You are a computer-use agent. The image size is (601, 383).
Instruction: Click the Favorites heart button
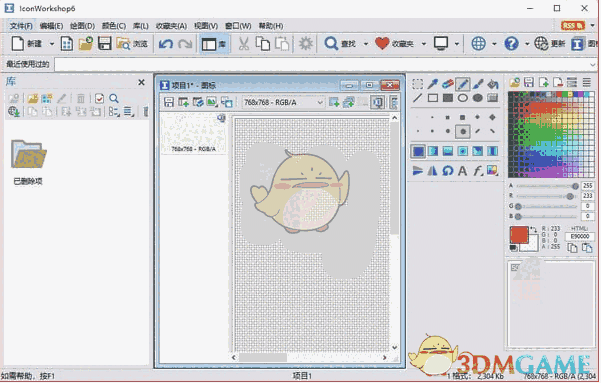395,44
